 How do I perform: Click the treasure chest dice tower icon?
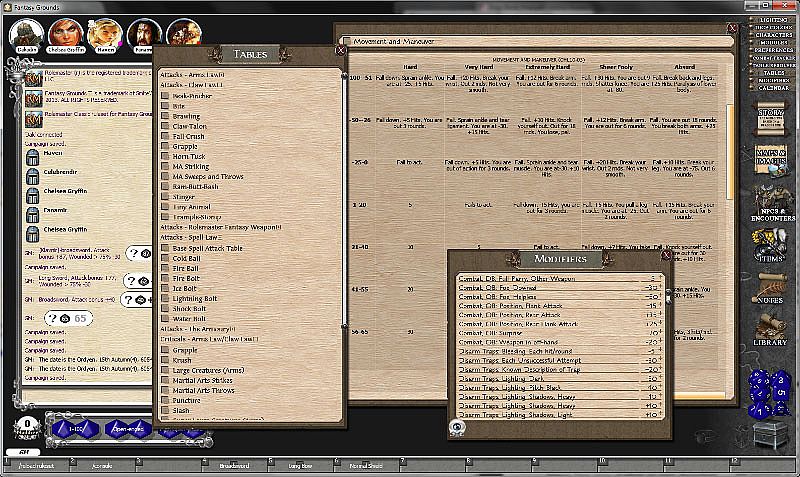tap(769, 435)
